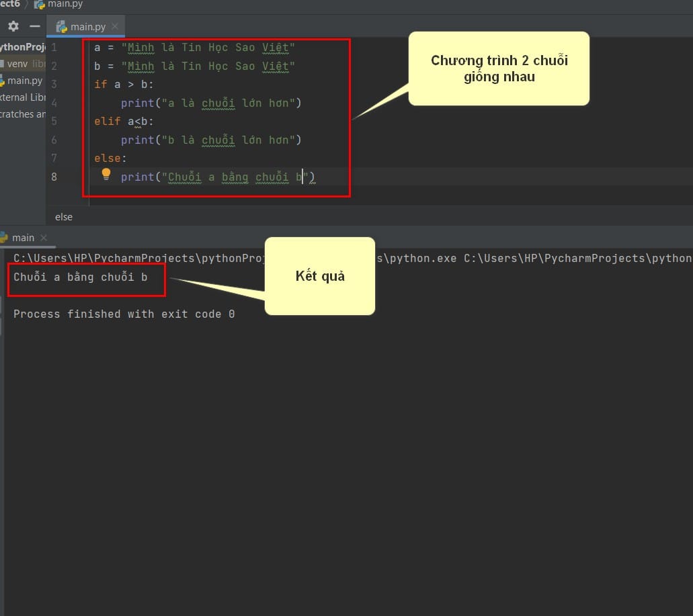
Task: Hide the project panel with minus icon
Action: pyautogui.click(x=34, y=26)
